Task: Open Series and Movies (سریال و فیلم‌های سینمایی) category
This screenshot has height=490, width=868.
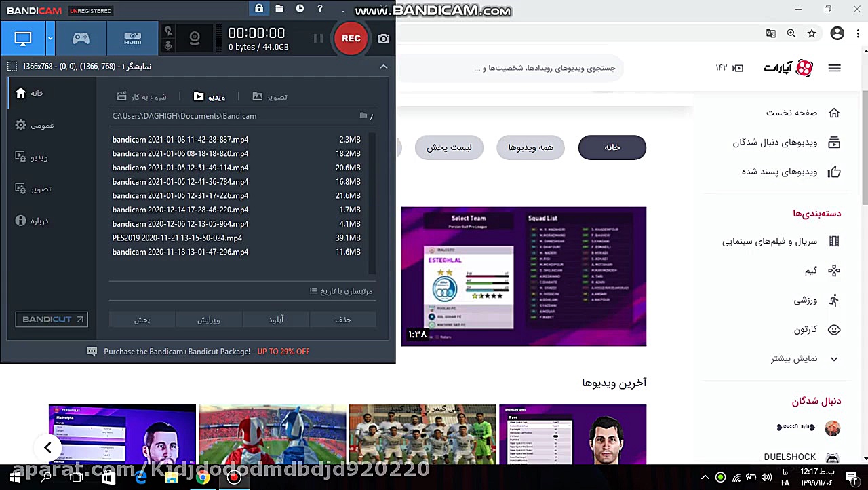Action: coord(781,241)
